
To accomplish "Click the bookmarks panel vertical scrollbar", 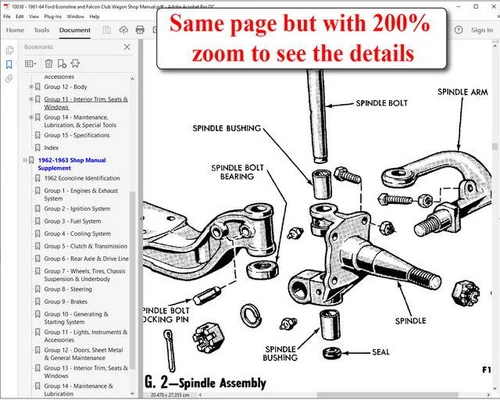I will pos(132,280).
